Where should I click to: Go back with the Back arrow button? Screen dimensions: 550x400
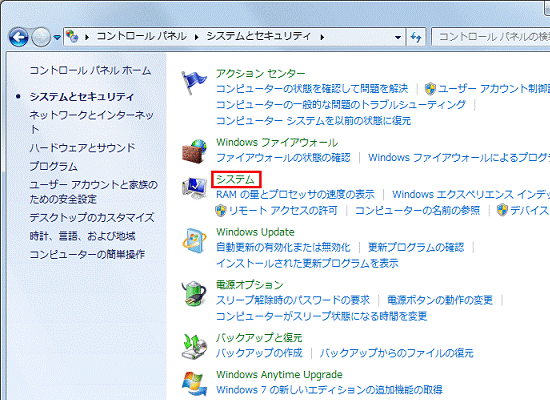tap(19, 37)
